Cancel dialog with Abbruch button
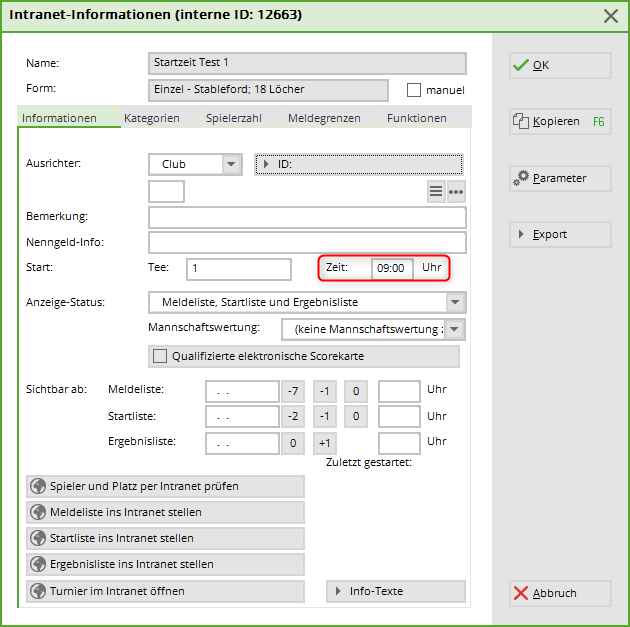Screen dimensions: 630x627 560,593
